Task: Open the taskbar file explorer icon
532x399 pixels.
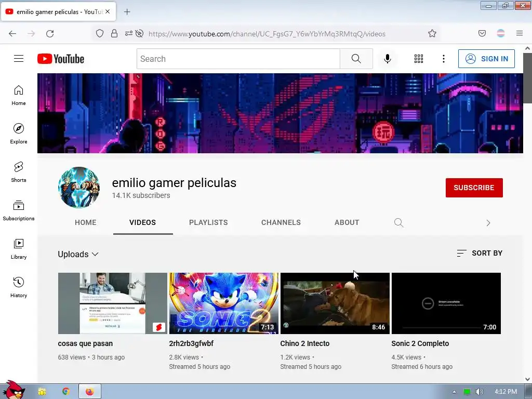Action: point(42,392)
